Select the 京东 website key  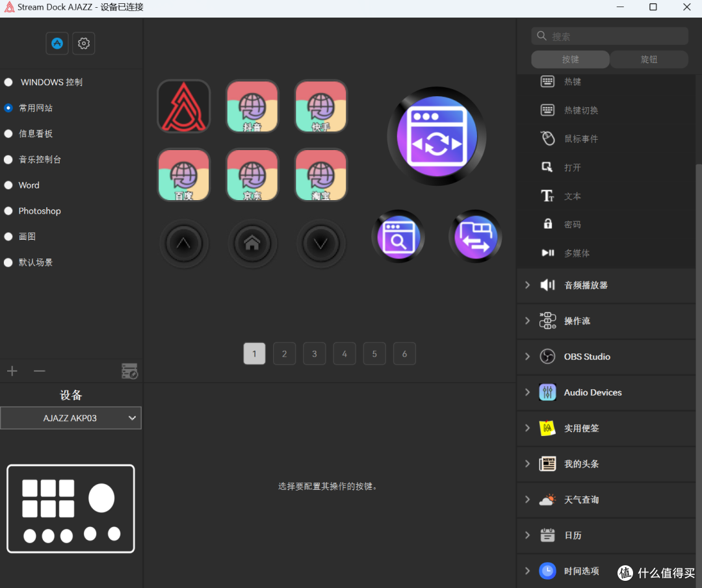click(252, 175)
